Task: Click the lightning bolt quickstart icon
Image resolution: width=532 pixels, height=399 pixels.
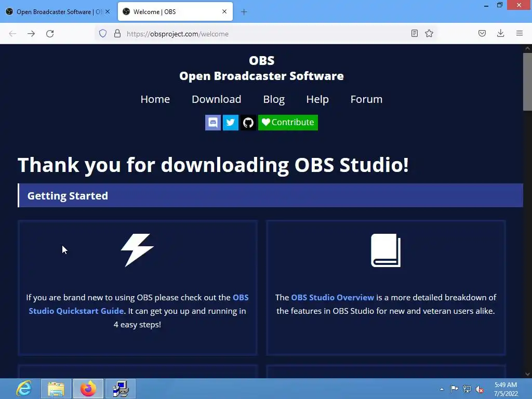Action: (137, 250)
